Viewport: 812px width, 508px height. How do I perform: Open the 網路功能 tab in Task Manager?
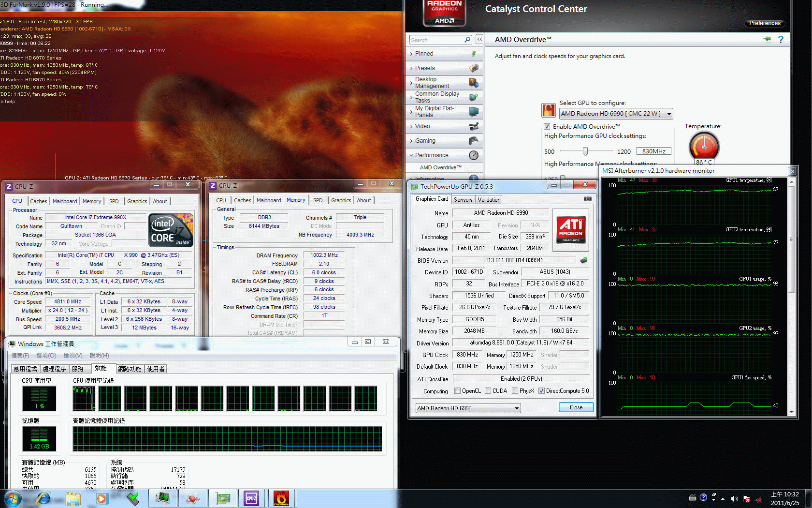(130, 369)
